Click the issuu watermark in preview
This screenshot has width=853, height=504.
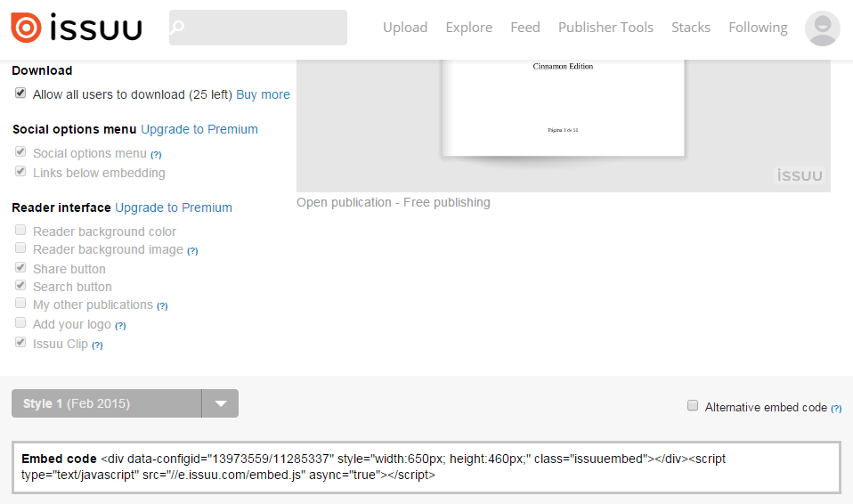click(800, 175)
